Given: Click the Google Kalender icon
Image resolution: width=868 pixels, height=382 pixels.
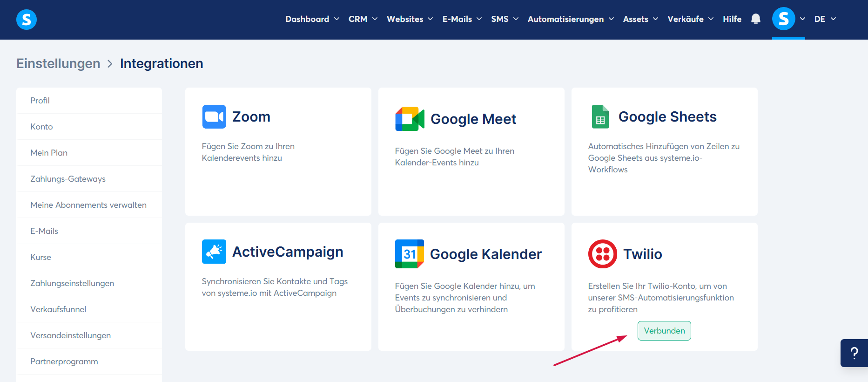Looking at the screenshot, I should tap(410, 254).
